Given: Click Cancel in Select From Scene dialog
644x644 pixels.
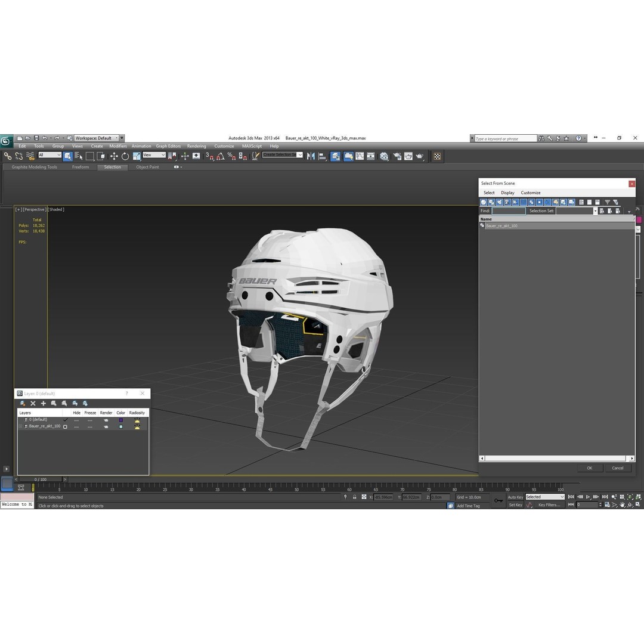Looking at the screenshot, I should (x=617, y=468).
